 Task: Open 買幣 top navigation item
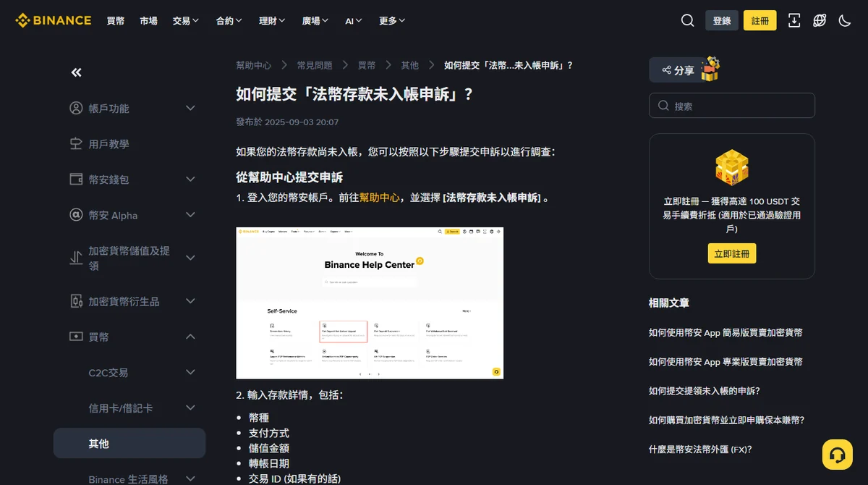click(116, 21)
